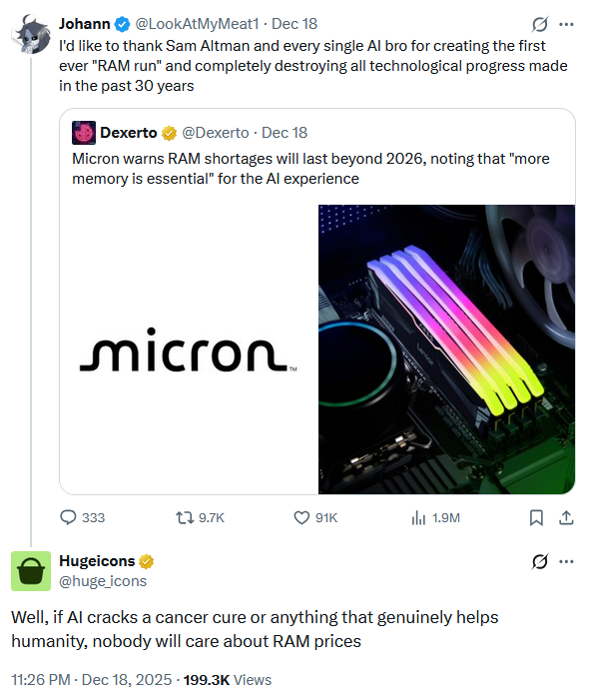Image resolution: width=589 pixels, height=700 pixels.
Task: Click the Dec 18 timestamp on Johann's tweet
Action: point(294,24)
